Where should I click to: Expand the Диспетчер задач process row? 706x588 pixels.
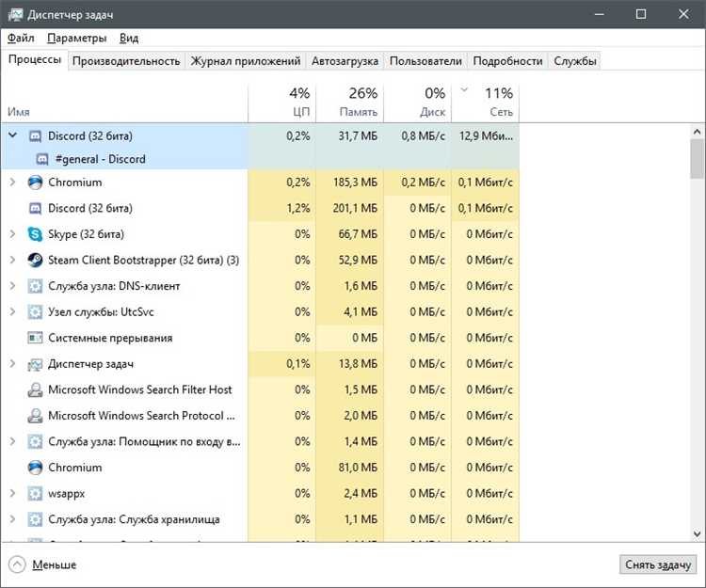12,363
